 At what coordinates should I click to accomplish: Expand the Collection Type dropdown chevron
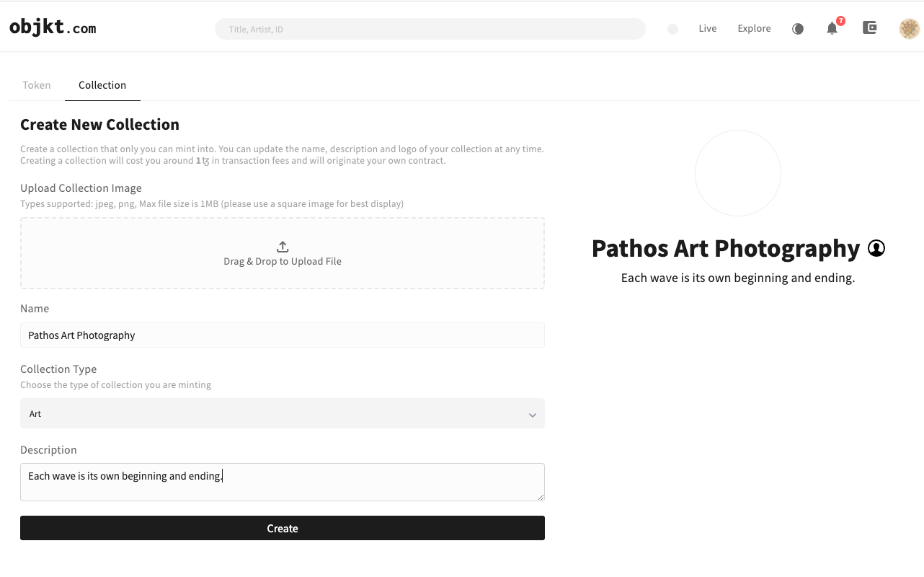[x=533, y=415]
